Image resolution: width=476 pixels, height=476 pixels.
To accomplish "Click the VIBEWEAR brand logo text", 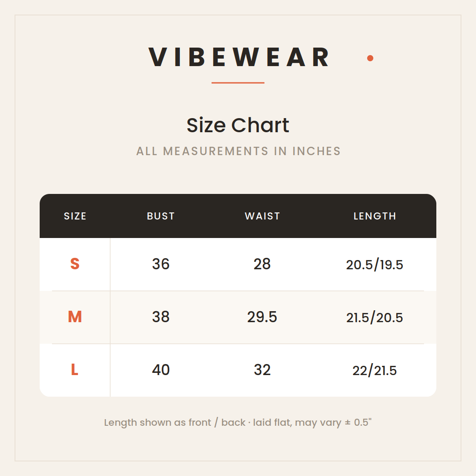I will click(x=238, y=57).
